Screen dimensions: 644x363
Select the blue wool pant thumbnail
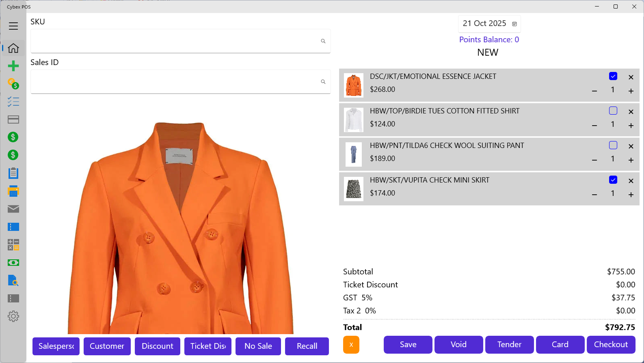pos(354,154)
